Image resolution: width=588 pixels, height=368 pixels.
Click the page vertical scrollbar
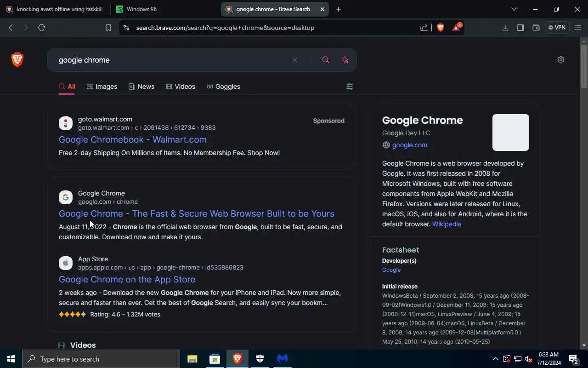point(584,66)
